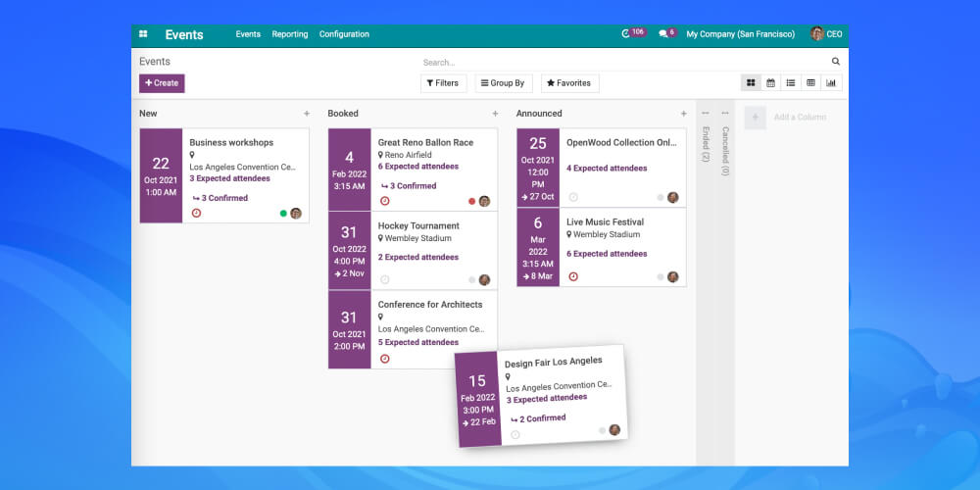Click 3 Confirmed on Business workshops card
This screenshot has width=980, height=490.
point(220,198)
